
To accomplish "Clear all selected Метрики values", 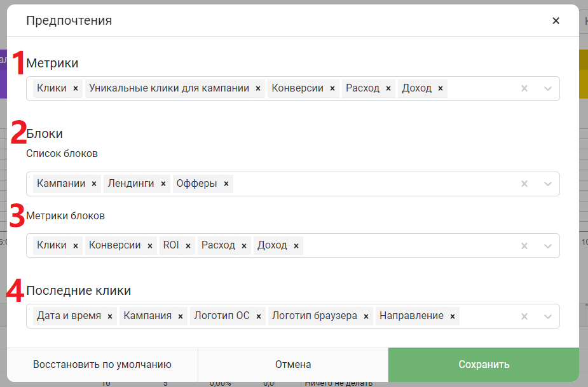I will [x=524, y=88].
